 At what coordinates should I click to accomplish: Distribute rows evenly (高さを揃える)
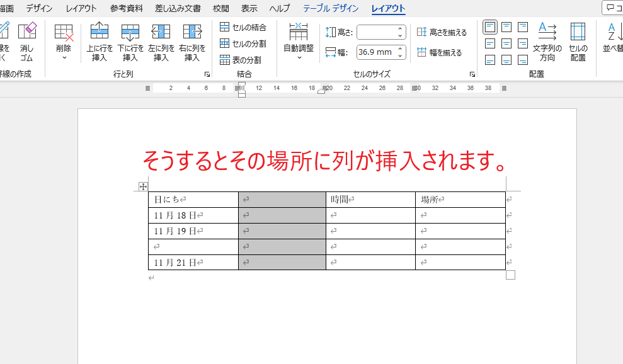click(442, 32)
